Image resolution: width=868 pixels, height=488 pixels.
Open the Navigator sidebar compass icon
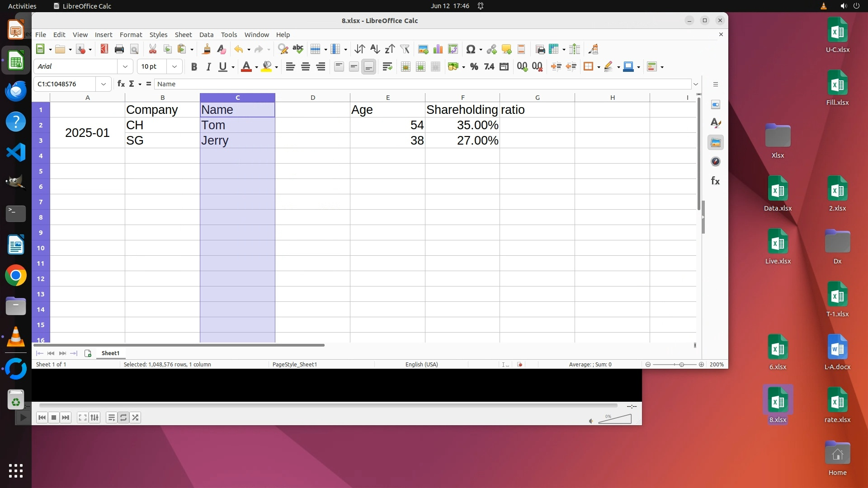point(715,161)
